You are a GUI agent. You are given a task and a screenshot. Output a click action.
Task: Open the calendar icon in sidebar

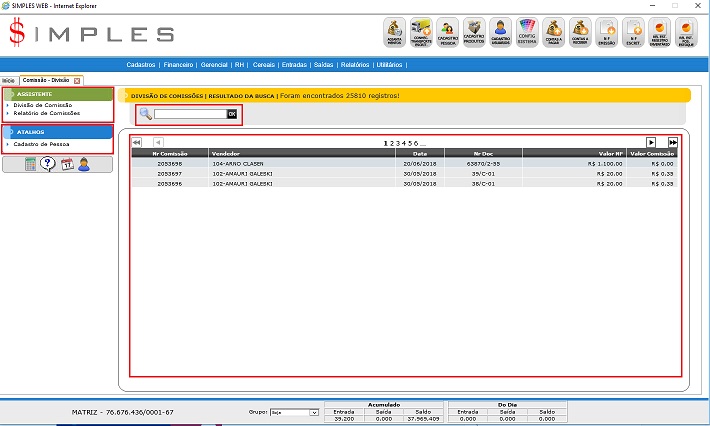tap(66, 164)
